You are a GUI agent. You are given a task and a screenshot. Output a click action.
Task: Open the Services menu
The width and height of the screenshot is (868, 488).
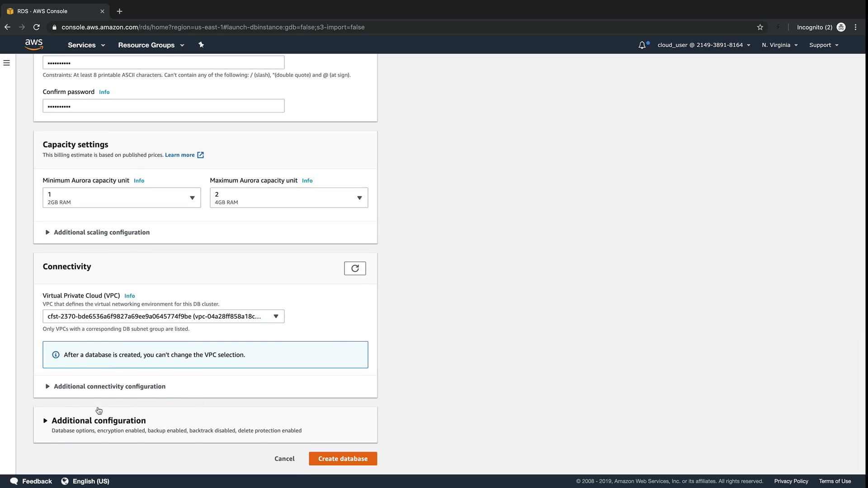pyautogui.click(x=86, y=45)
